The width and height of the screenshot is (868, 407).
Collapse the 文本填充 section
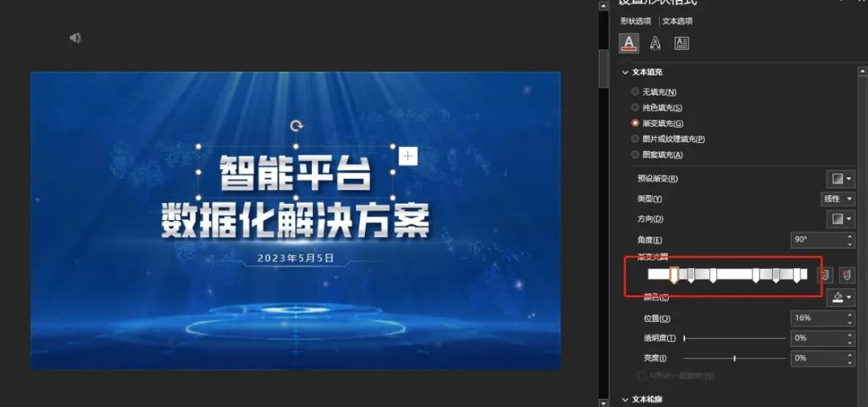tap(625, 72)
